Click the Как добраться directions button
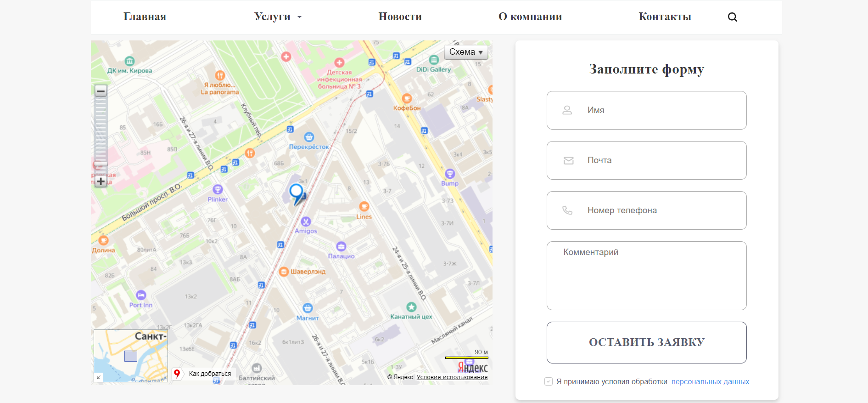The width and height of the screenshot is (868, 403). 203,374
